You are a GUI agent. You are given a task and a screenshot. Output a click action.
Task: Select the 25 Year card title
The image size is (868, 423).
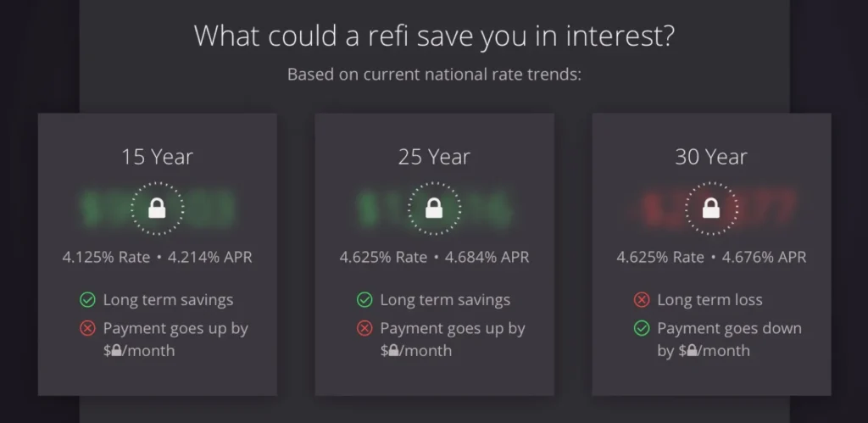pyautogui.click(x=434, y=157)
